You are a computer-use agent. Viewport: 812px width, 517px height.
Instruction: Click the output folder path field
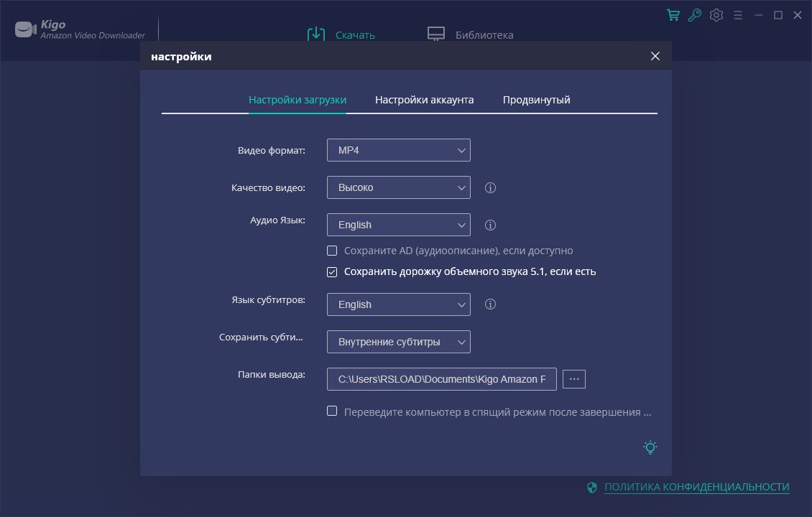(441, 378)
